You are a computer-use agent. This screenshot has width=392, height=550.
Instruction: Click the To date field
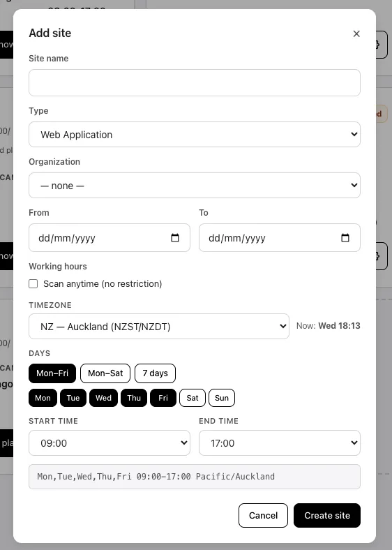[280, 237]
